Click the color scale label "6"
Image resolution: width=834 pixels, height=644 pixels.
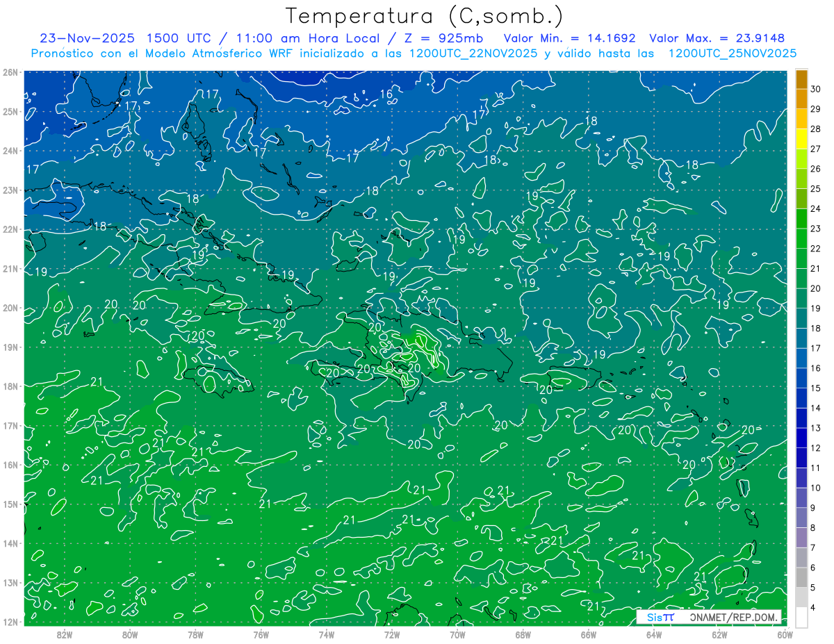click(x=813, y=568)
